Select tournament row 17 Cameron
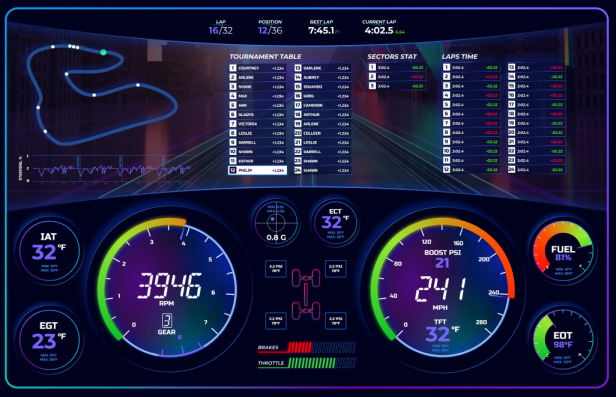Screen dimensions: 616x397 (323, 105)
